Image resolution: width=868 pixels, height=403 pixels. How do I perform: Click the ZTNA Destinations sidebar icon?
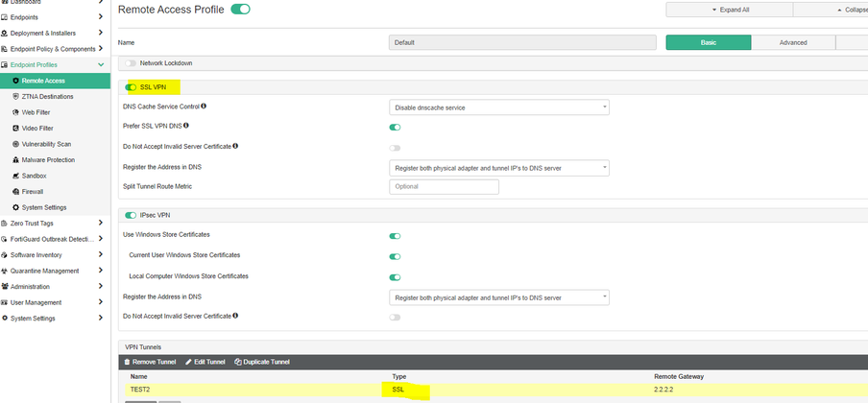click(15, 97)
